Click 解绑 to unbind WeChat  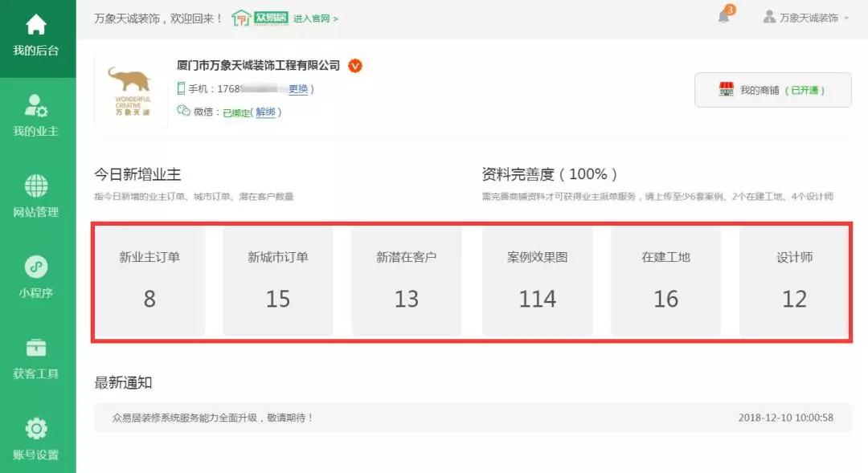click(265, 112)
